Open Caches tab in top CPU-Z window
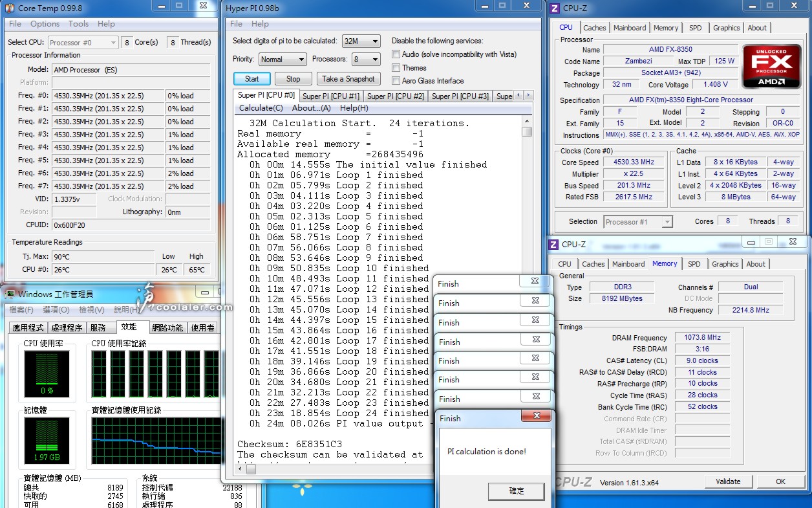 [x=595, y=28]
